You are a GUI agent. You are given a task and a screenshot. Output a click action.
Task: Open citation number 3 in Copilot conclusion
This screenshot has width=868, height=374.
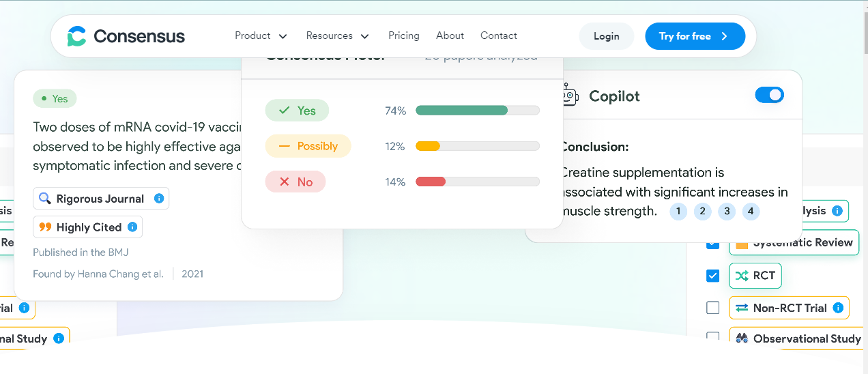pyautogui.click(x=727, y=212)
